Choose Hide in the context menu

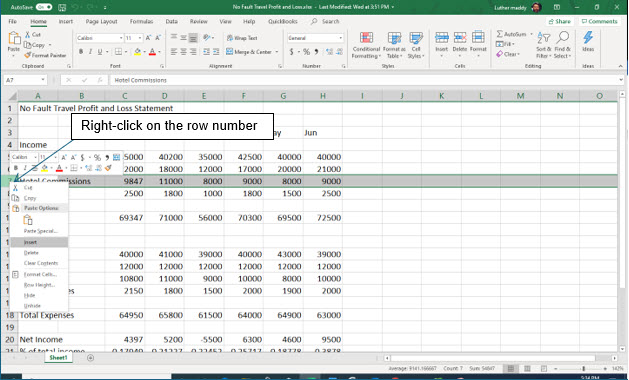pos(39,295)
